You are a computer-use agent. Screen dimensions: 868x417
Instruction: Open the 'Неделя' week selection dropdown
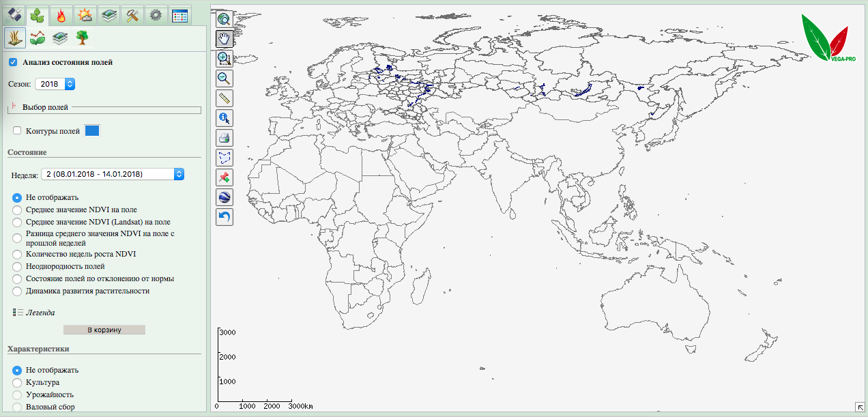point(113,174)
